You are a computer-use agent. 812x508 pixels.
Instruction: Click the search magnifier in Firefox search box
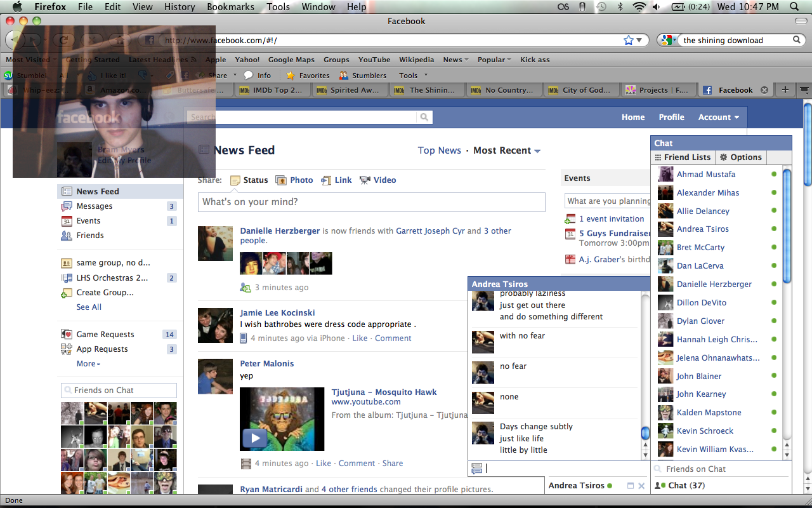pyautogui.click(x=797, y=40)
